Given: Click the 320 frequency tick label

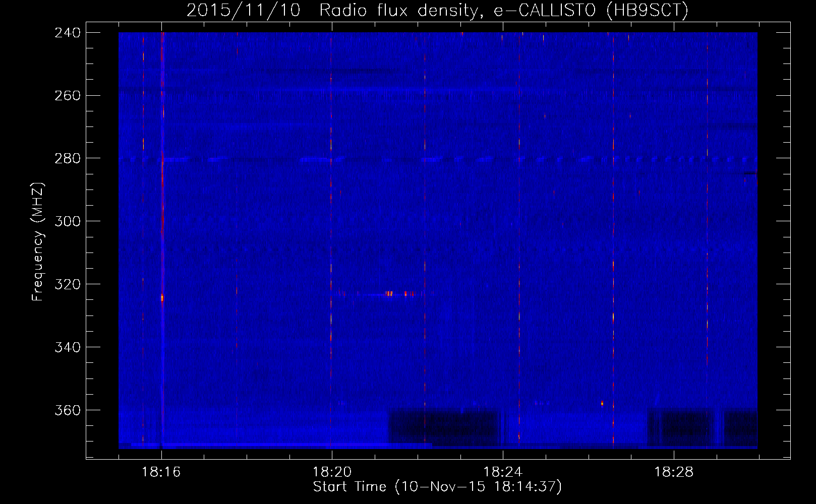Looking at the screenshot, I should (68, 284).
